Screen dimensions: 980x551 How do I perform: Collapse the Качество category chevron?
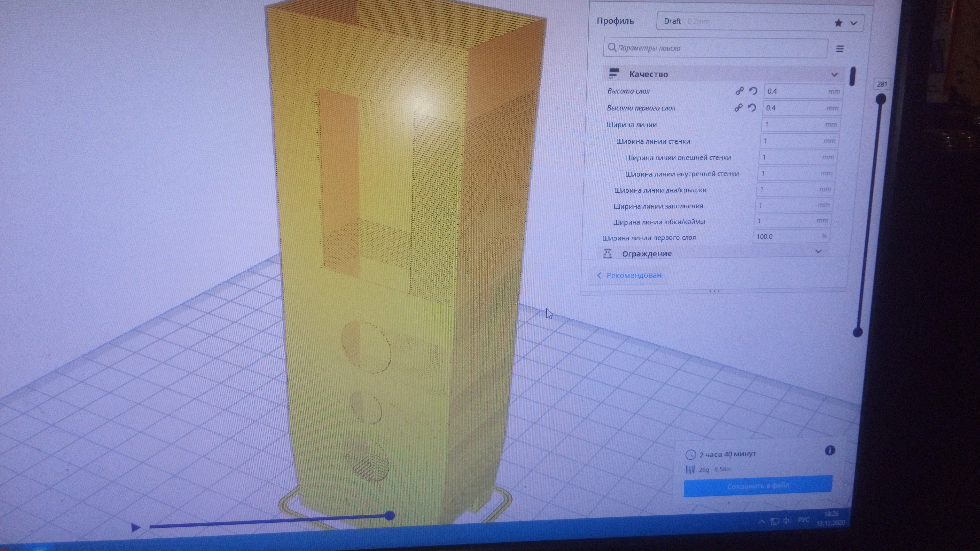point(834,75)
